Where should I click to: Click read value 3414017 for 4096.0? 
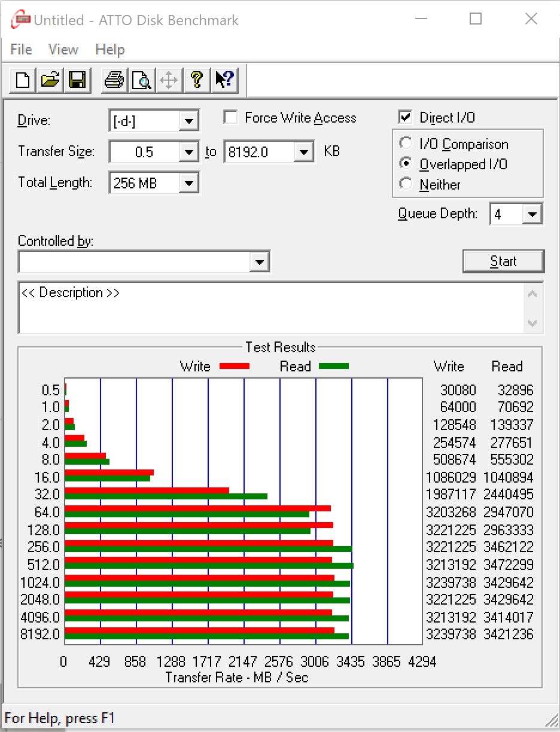click(507, 617)
